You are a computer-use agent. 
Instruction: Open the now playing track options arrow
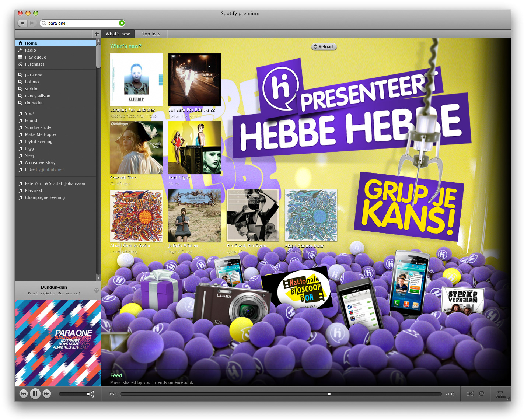[x=97, y=290]
